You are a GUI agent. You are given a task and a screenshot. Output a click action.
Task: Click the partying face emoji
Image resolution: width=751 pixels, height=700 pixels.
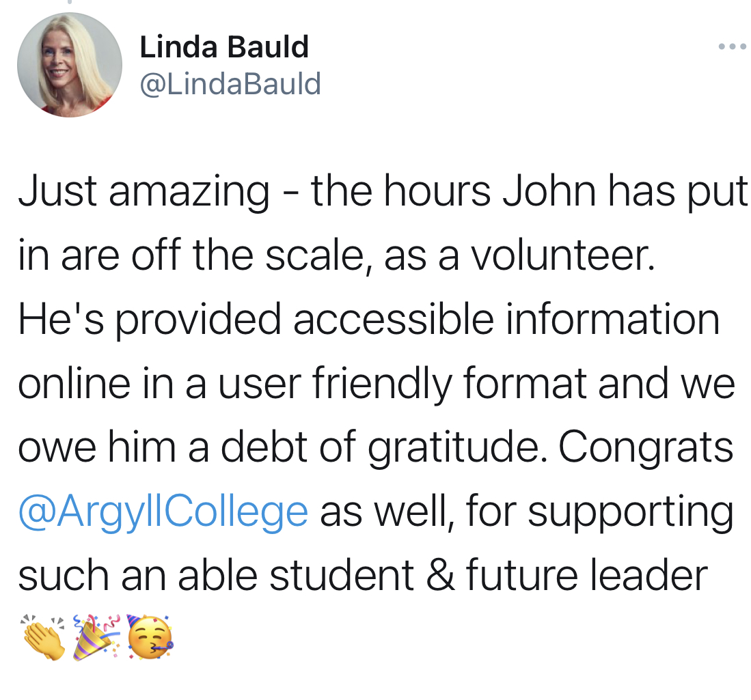(x=150, y=637)
